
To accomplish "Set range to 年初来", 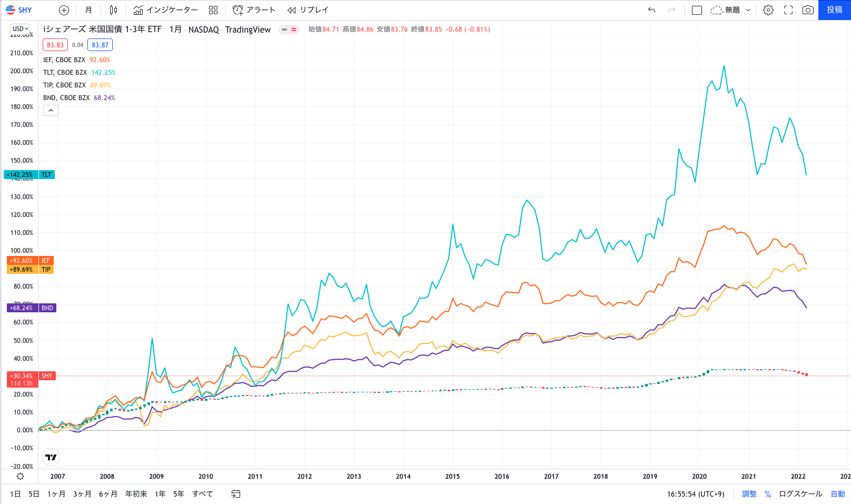I will click(x=136, y=494).
